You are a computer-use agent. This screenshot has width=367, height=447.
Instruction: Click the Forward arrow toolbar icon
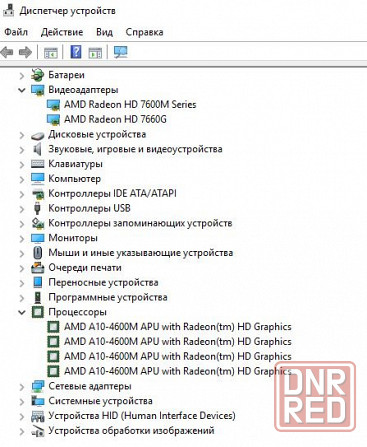(x=25, y=52)
